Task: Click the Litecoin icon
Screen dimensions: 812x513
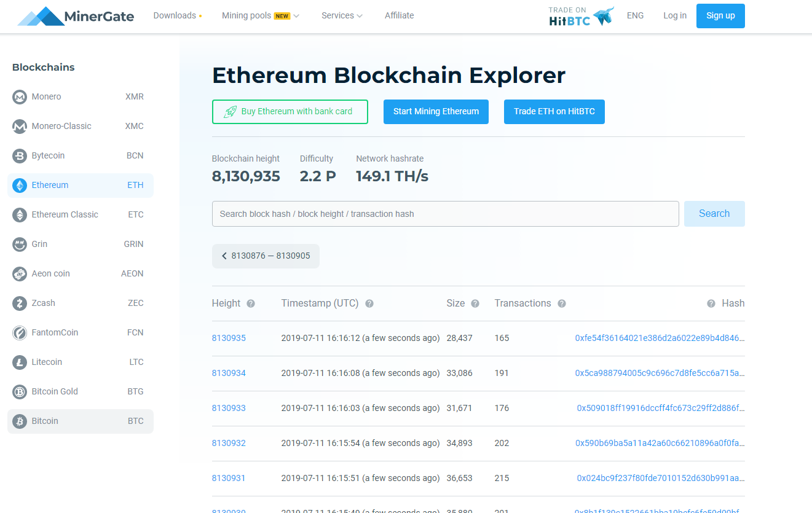Action: coord(20,362)
